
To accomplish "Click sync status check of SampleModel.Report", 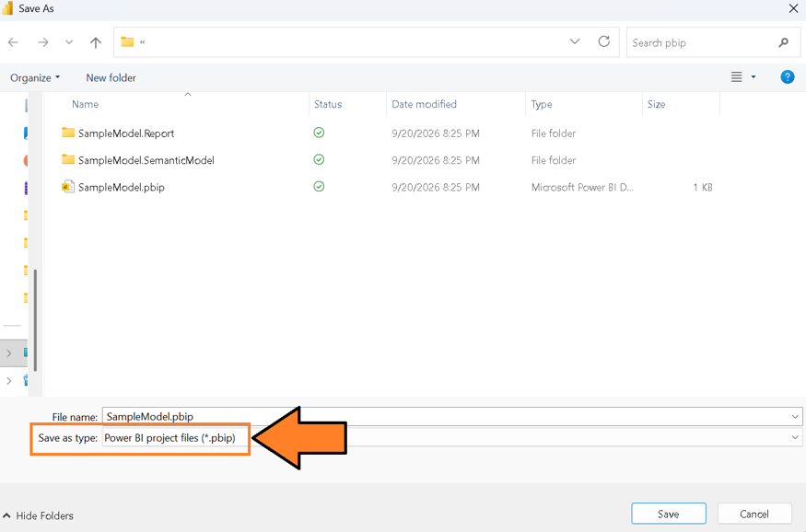I will coord(319,133).
